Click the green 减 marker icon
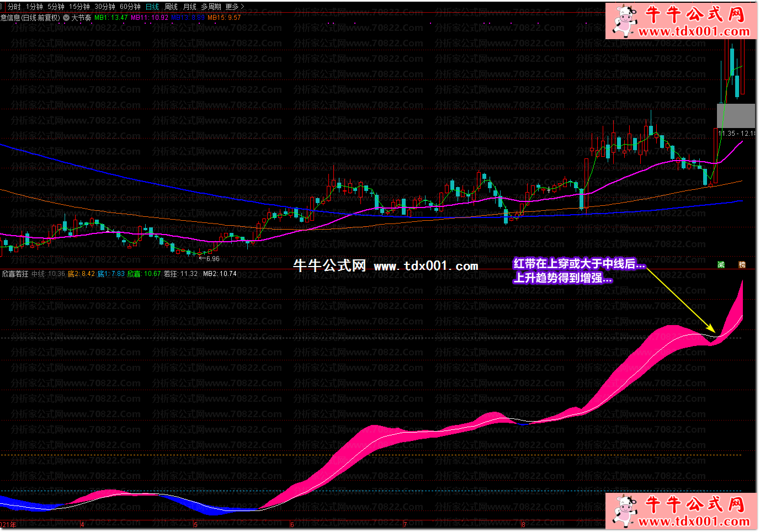 [721, 265]
